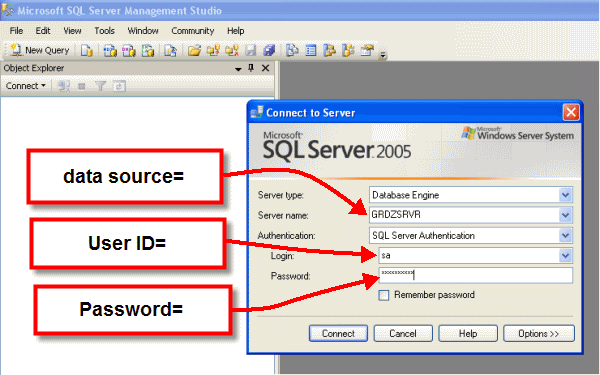Expand the standard toolbar options arrow
Viewport: 600px width, 375px height.
(383, 55)
